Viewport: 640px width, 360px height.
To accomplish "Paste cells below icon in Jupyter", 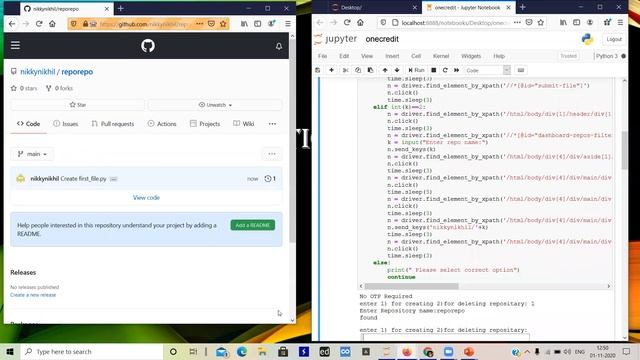I will point(370,70).
